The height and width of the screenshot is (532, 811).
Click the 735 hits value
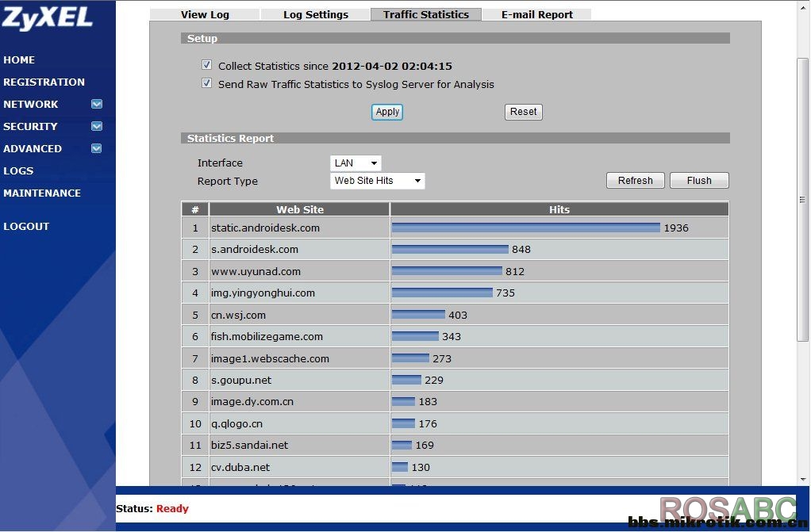[505, 293]
